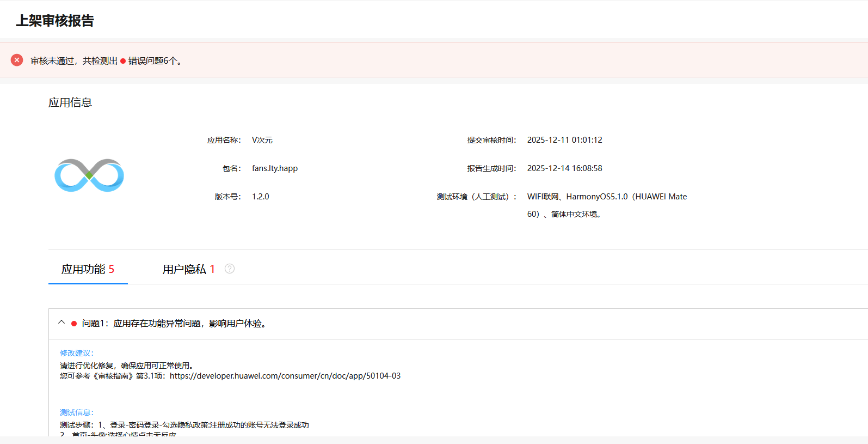Screen dimensions: 868x444
Task: Open the 用户隐私 tab
Action: click(x=188, y=269)
